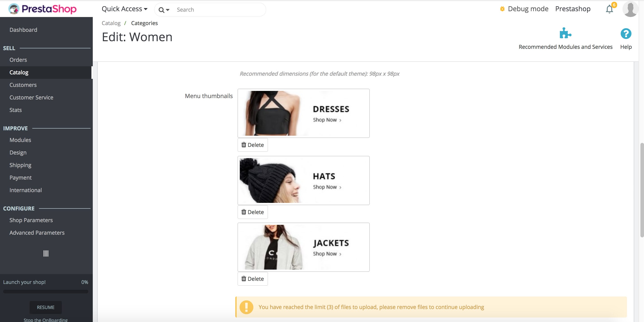Open the user avatar profile menu
Image resolution: width=644 pixels, height=322 pixels.
click(x=630, y=9)
